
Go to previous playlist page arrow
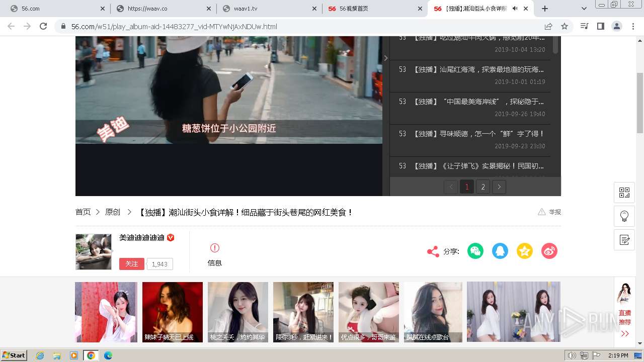451,187
